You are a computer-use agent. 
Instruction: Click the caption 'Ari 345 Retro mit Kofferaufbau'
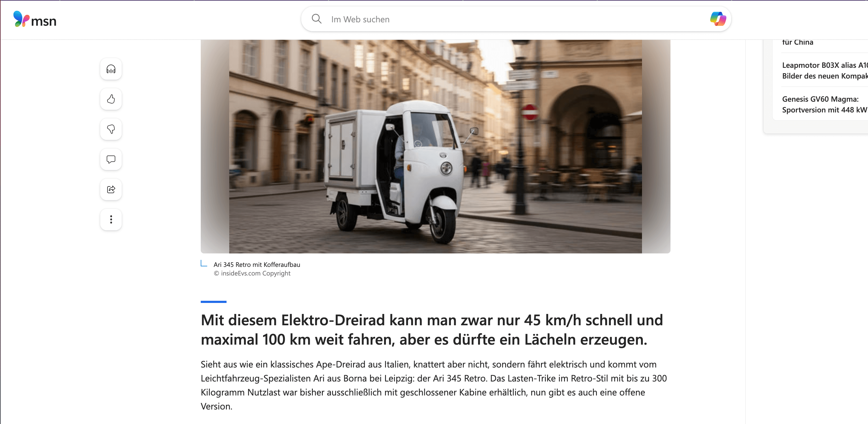point(257,264)
